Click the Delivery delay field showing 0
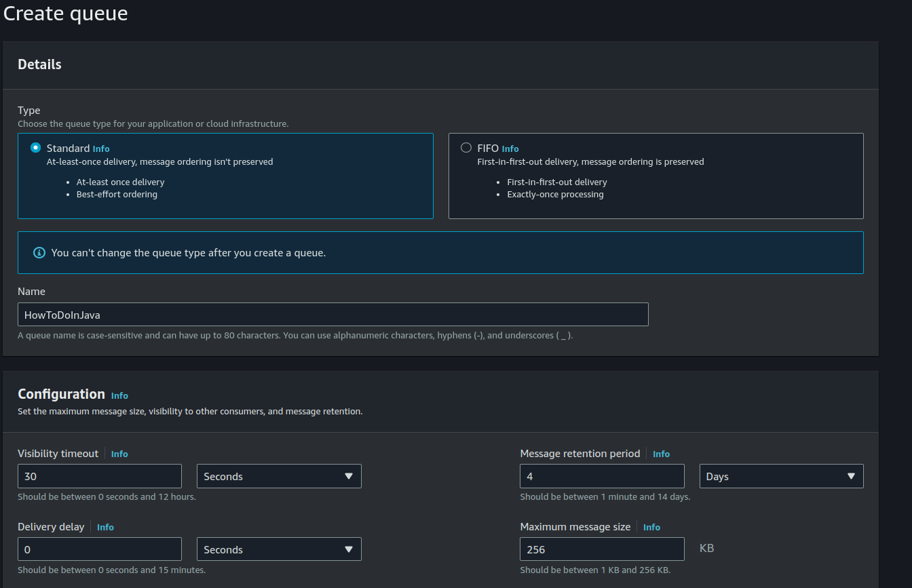 [99, 549]
